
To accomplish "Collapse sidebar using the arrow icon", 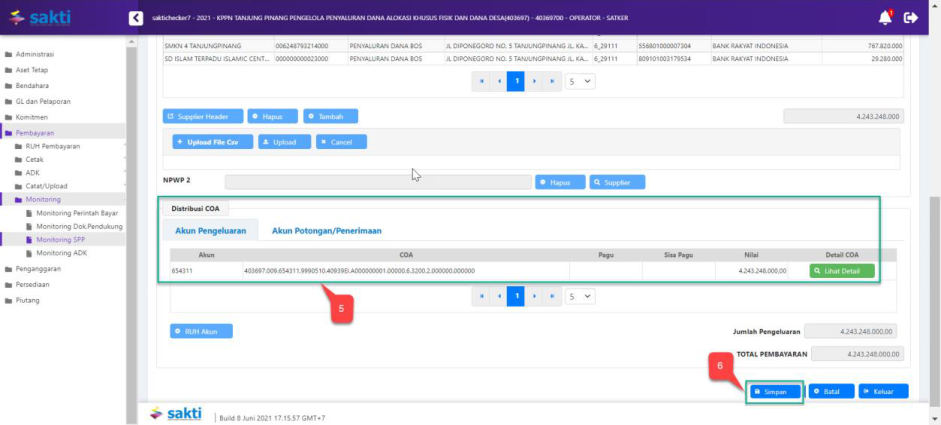I will point(136,18).
